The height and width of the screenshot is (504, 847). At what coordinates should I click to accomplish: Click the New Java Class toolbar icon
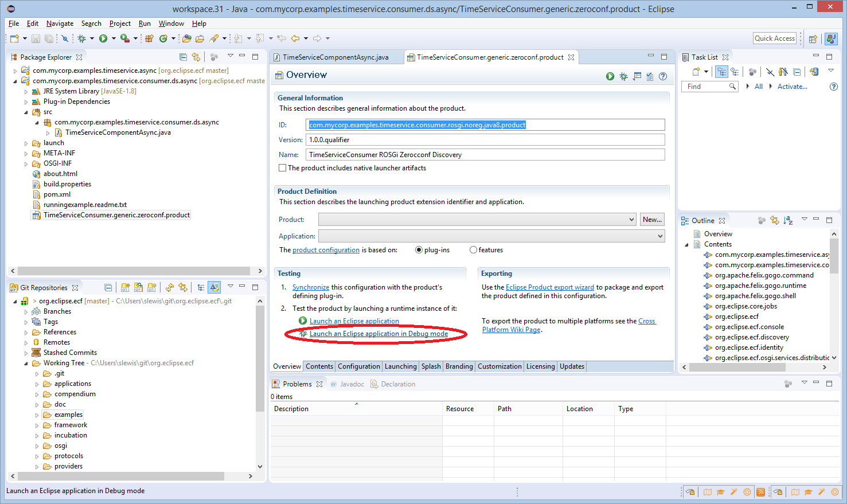point(163,38)
